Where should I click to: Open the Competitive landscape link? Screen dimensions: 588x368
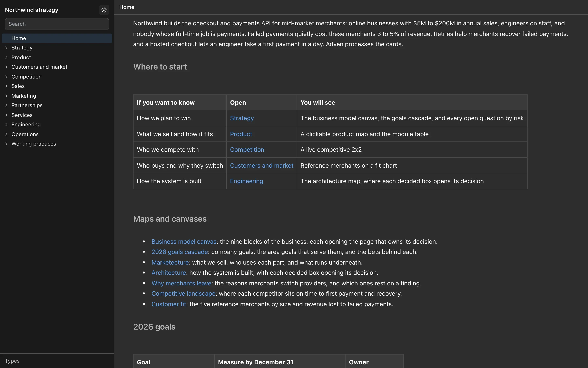click(184, 294)
